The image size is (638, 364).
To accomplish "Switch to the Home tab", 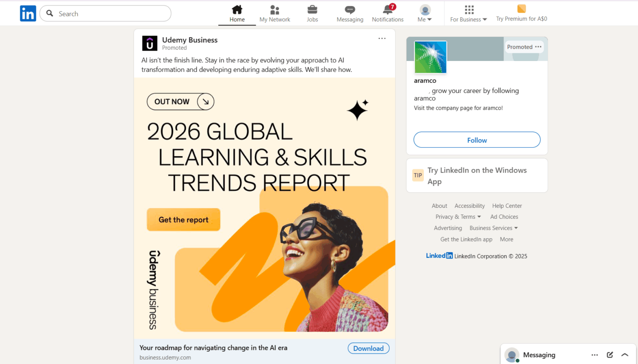I will [x=237, y=10].
